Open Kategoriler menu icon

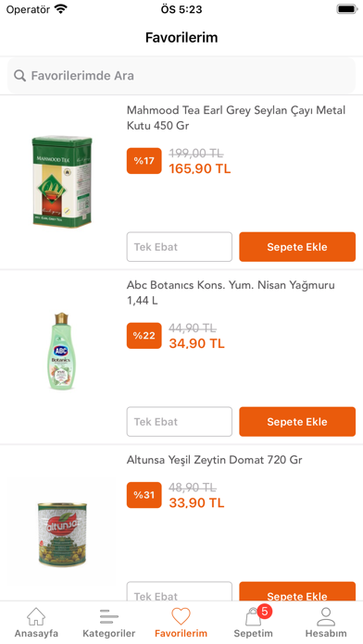pyautogui.click(x=109, y=617)
